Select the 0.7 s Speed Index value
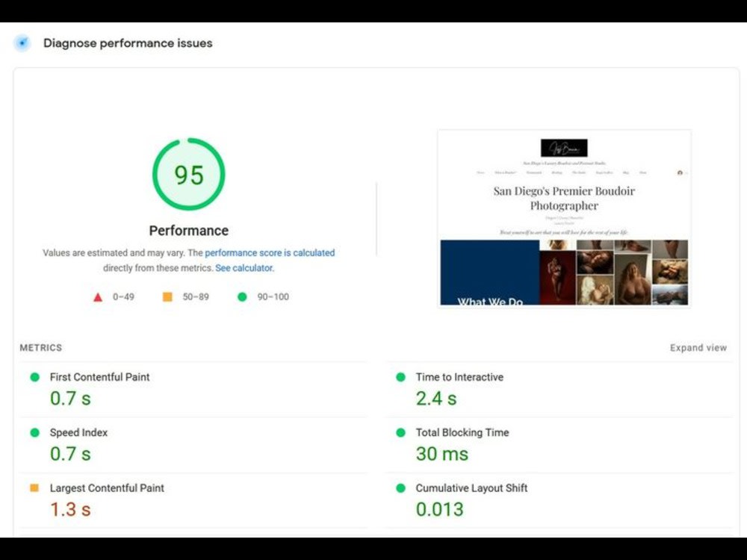 coord(70,454)
